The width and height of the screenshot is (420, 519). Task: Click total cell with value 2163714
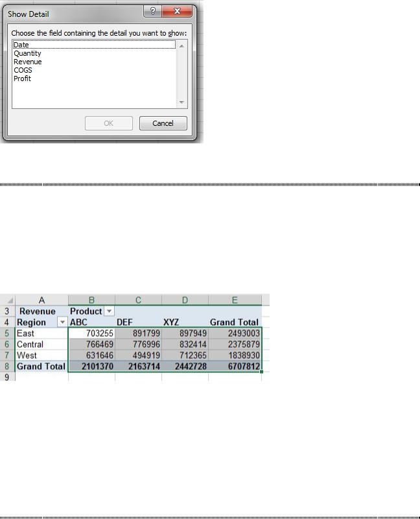(x=138, y=366)
